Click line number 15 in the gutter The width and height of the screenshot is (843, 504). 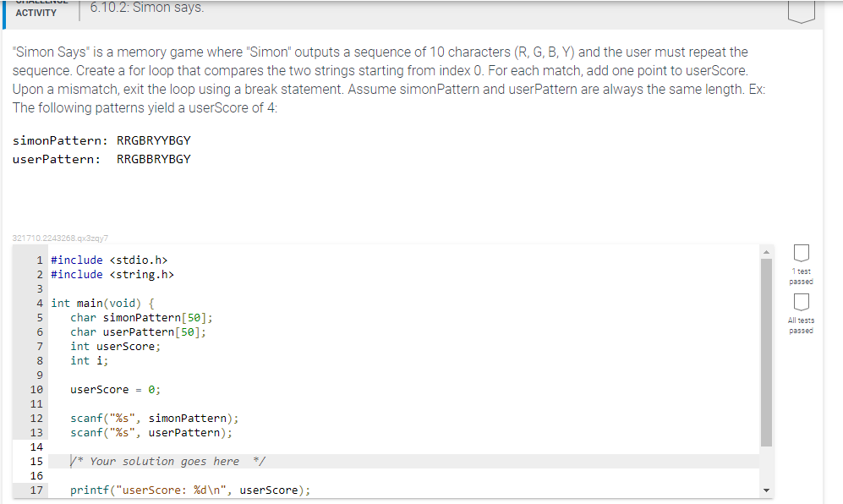(36, 462)
